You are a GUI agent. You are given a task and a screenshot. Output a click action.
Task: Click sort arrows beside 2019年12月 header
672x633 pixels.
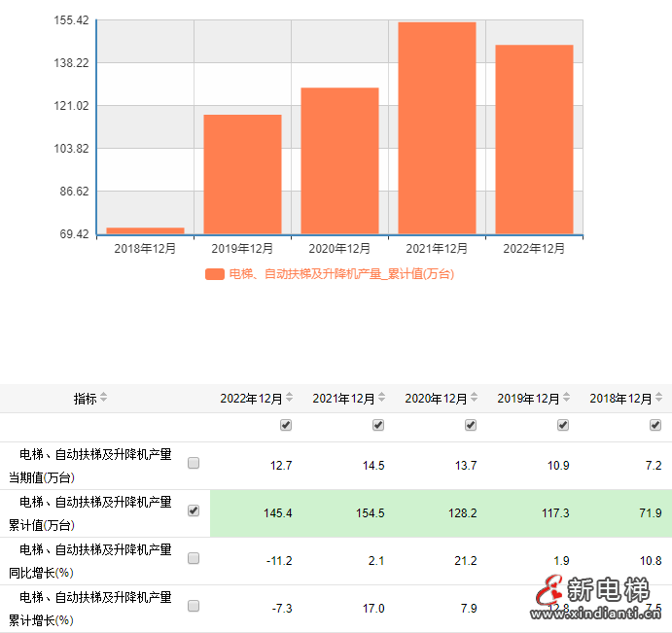[x=567, y=398]
